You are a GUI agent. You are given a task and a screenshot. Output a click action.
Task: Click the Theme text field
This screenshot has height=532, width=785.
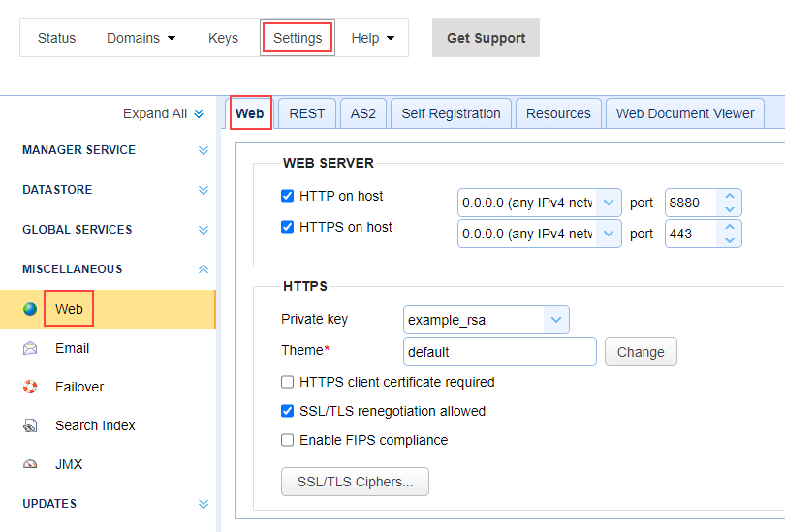pos(499,352)
